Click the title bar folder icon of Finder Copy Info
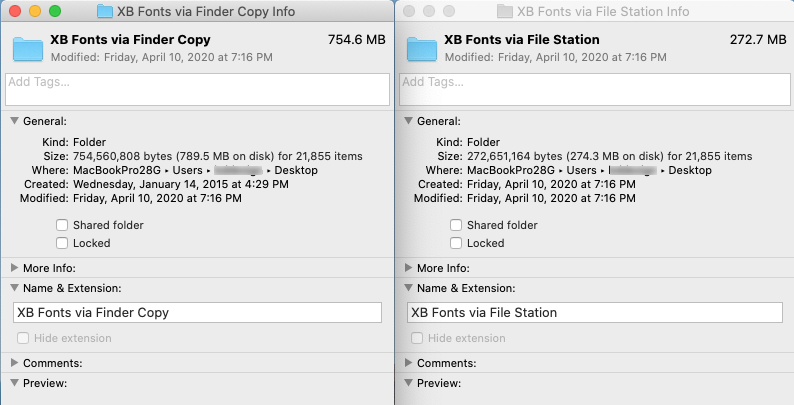 [105, 12]
